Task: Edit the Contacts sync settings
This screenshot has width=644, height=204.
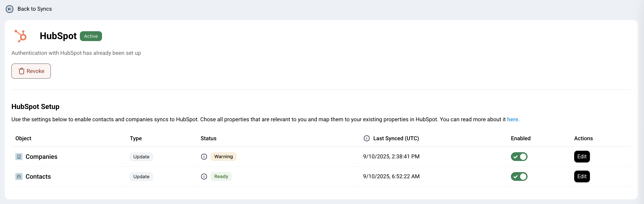Action: tap(582, 176)
